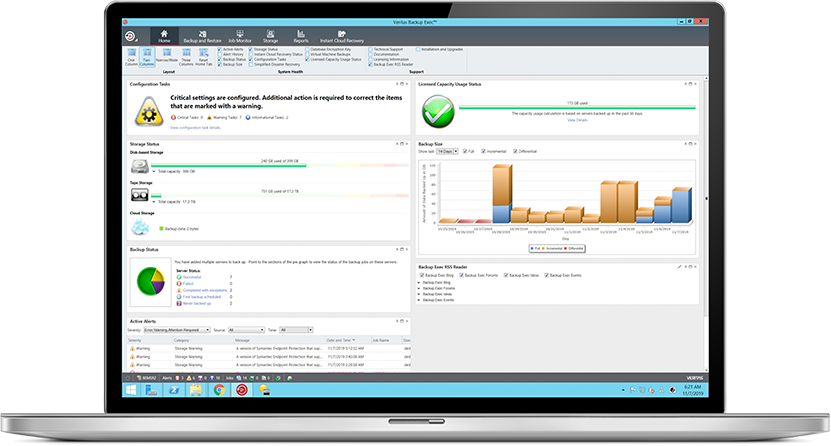Click the RSS Reader edit pencil icon
Viewport: 831px width, 446px height.
679,267
